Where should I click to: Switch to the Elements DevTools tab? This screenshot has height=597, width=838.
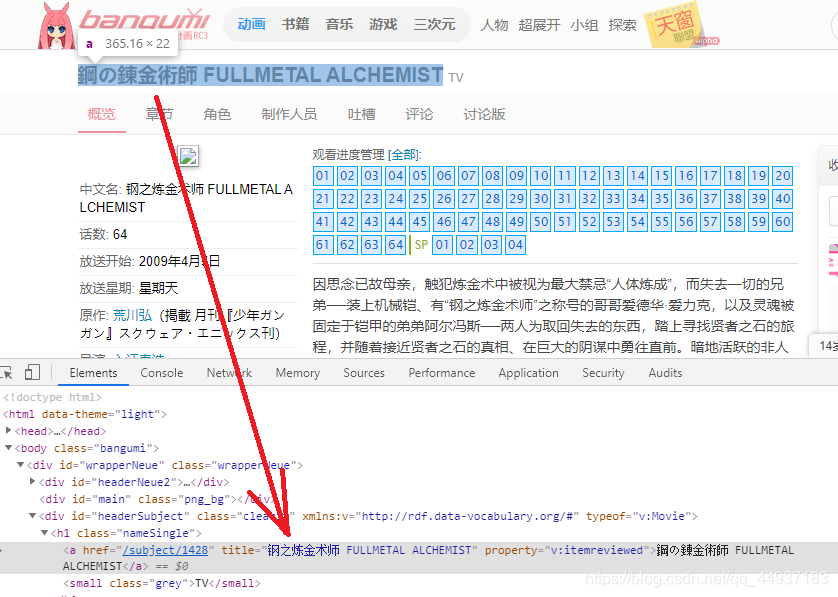pyautogui.click(x=93, y=373)
